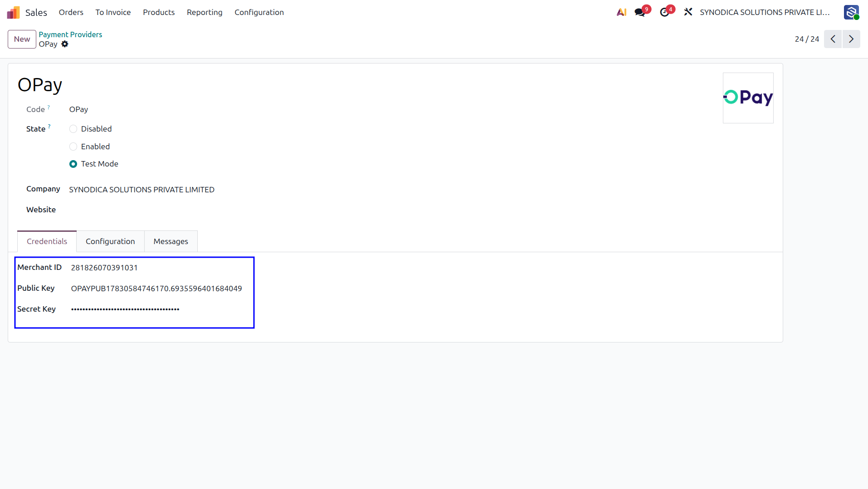
Task: Click the OPay breadcrumb record name
Action: [x=48, y=44]
